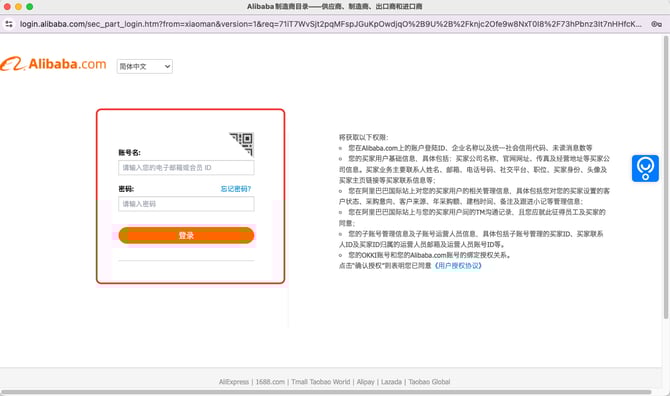Open the blue chat assistant icon
The image size is (670, 396).
(x=645, y=168)
